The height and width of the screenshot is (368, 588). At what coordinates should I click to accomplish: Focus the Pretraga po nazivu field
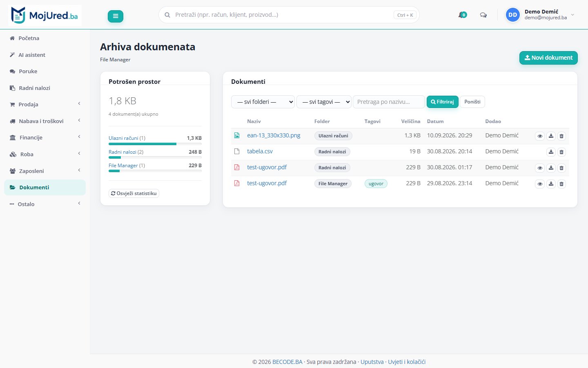(389, 102)
